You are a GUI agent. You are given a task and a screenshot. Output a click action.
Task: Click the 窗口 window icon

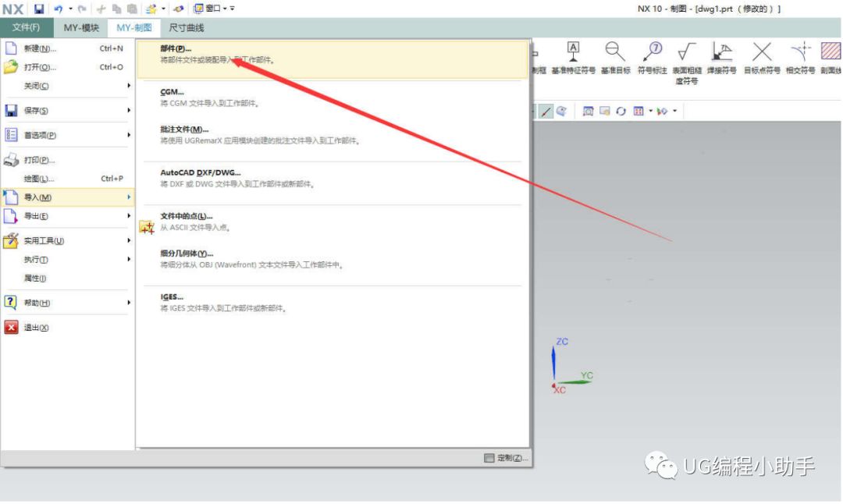coord(198,9)
